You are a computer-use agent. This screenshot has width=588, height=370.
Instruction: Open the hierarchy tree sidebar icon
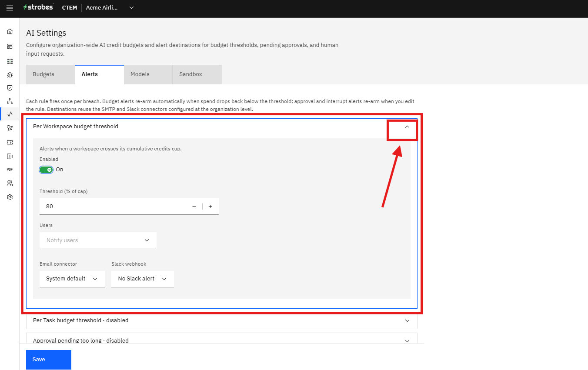10,101
